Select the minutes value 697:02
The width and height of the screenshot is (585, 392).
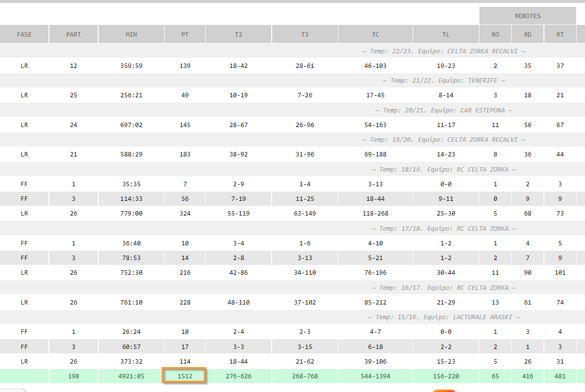point(131,125)
